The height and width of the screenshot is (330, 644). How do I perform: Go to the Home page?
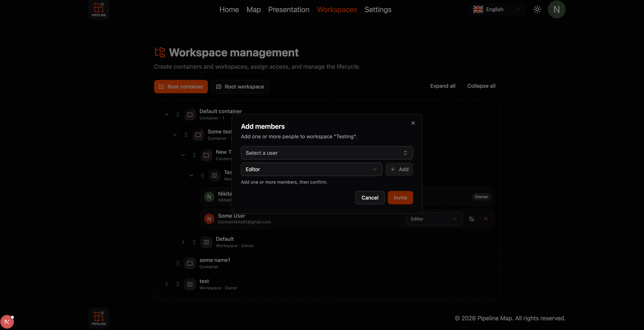pos(229,10)
